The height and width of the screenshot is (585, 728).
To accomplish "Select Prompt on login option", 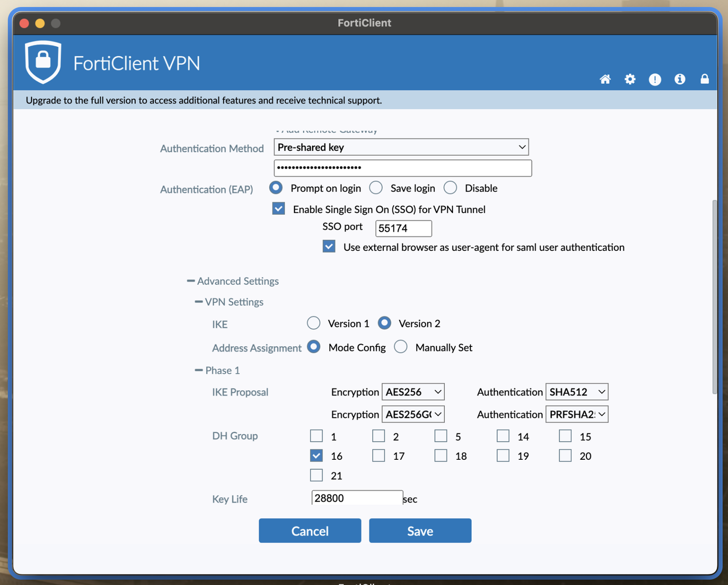I will [x=276, y=188].
